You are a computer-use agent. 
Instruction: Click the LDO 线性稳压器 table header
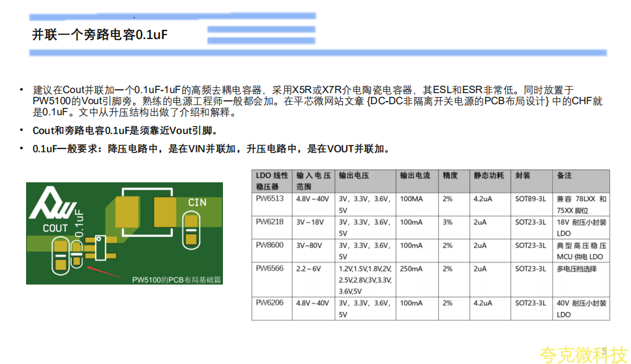(272, 180)
